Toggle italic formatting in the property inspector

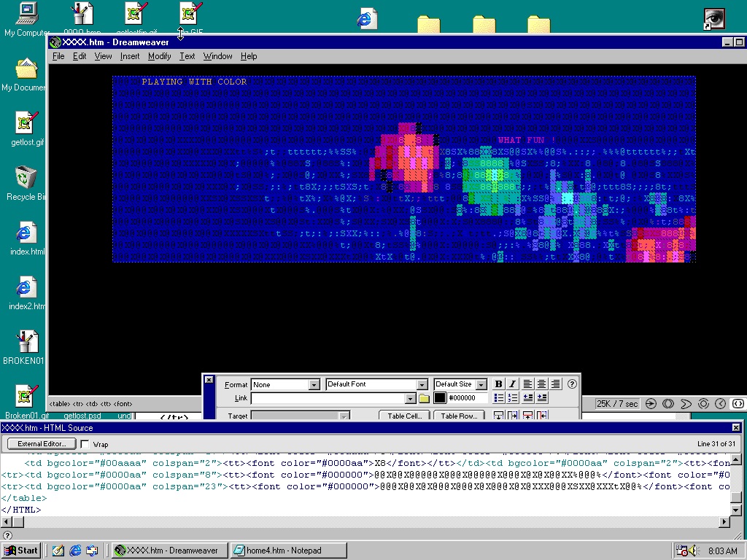[x=512, y=384]
